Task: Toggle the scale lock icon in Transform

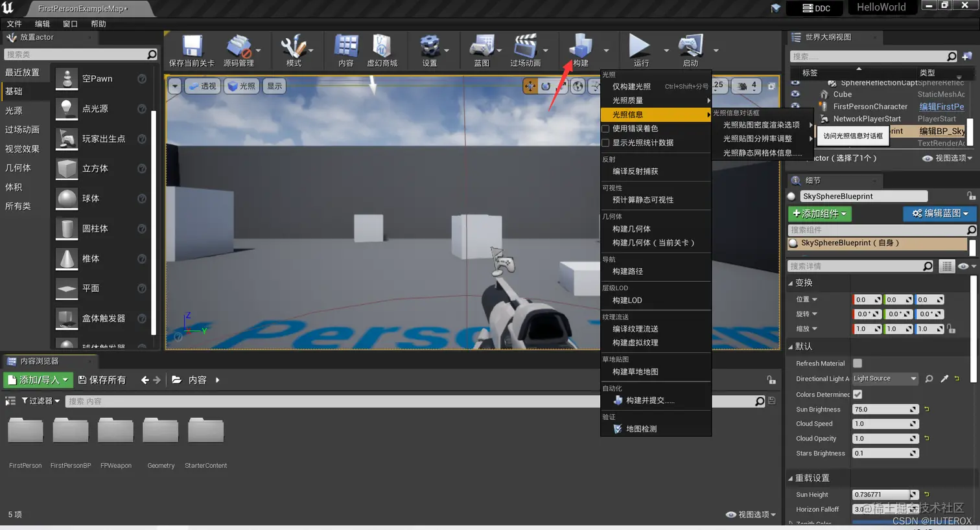Action: [x=951, y=329]
